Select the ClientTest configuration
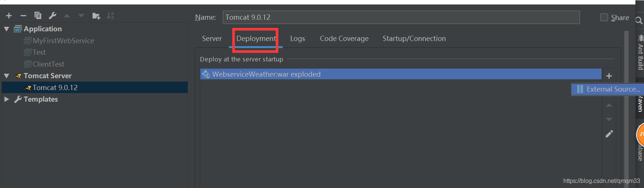The image size is (644, 188). click(x=48, y=64)
